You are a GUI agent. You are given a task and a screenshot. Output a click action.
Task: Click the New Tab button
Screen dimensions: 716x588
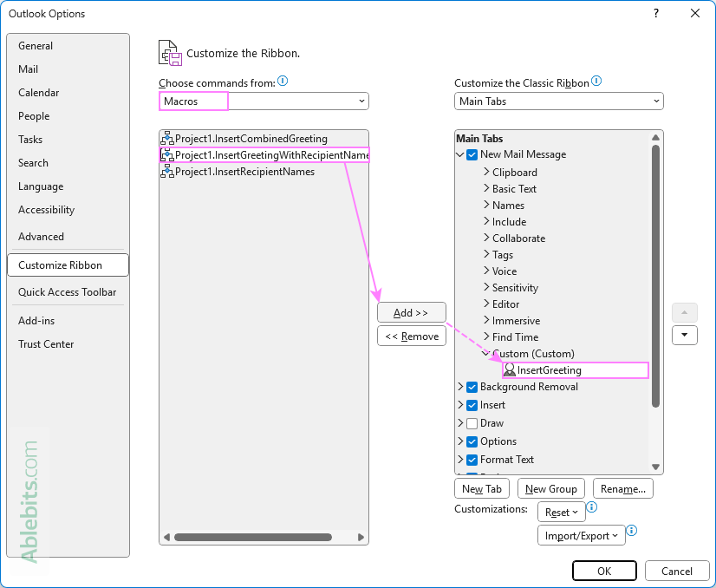482,489
